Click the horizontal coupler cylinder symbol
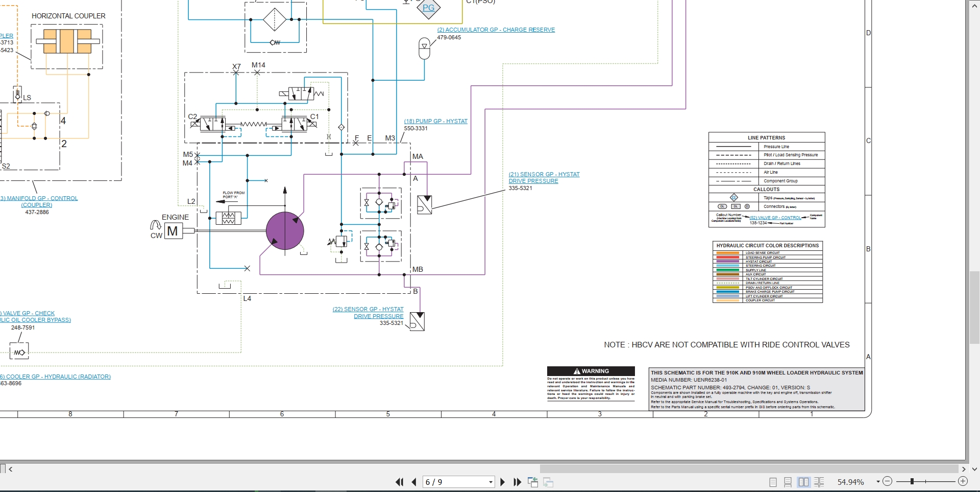 67,41
